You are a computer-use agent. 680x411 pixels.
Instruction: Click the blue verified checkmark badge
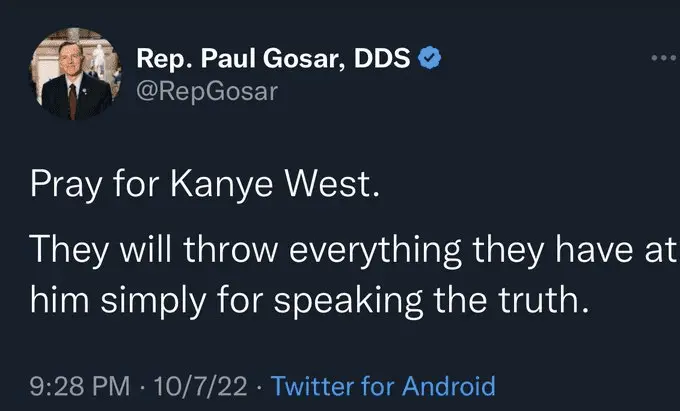[x=427, y=59]
